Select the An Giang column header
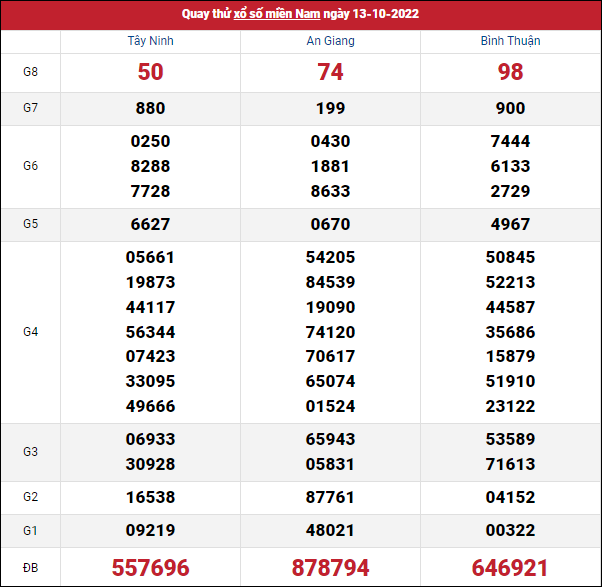 point(330,41)
